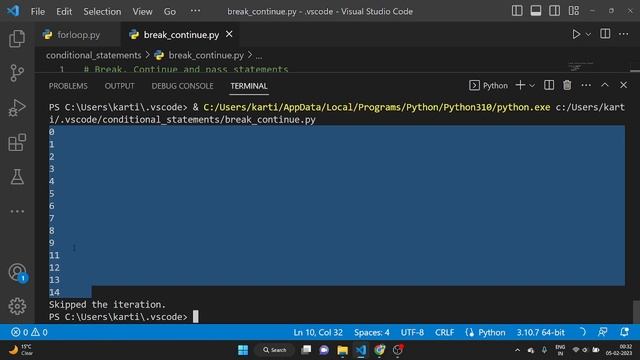Run Python file play button
This screenshot has height=360, width=640.
click(x=576, y=34)
